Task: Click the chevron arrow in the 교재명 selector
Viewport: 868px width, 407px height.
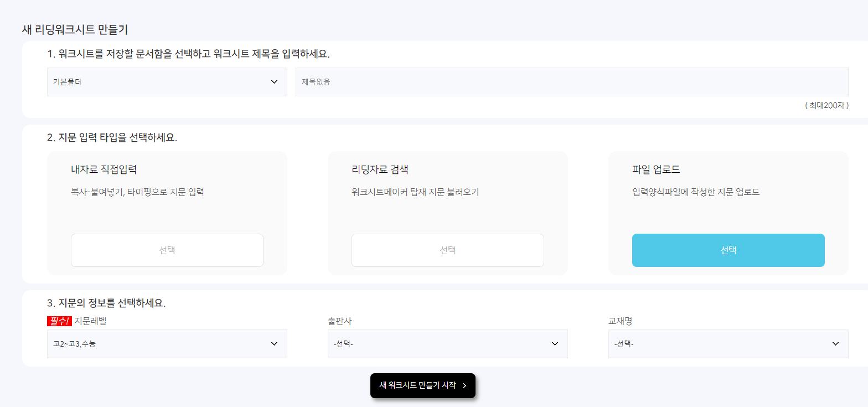Action: (x=835, y=344)
